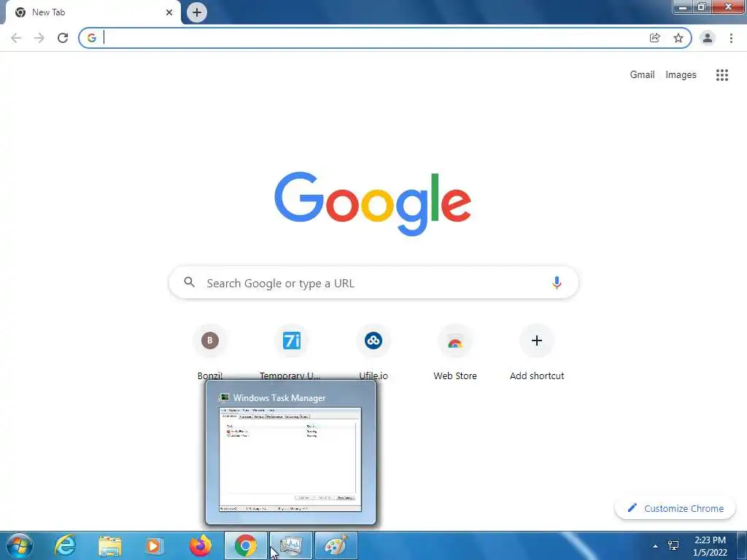Click Add shortcut plus tile
This screenshot has width=747, height=560.
(537, 352)
